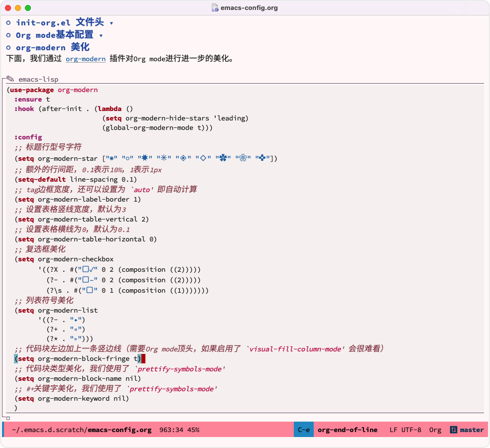Click the bullet circle before Org mode基本配置
Screen dimensions: 490x448
(x=8, y=35)
